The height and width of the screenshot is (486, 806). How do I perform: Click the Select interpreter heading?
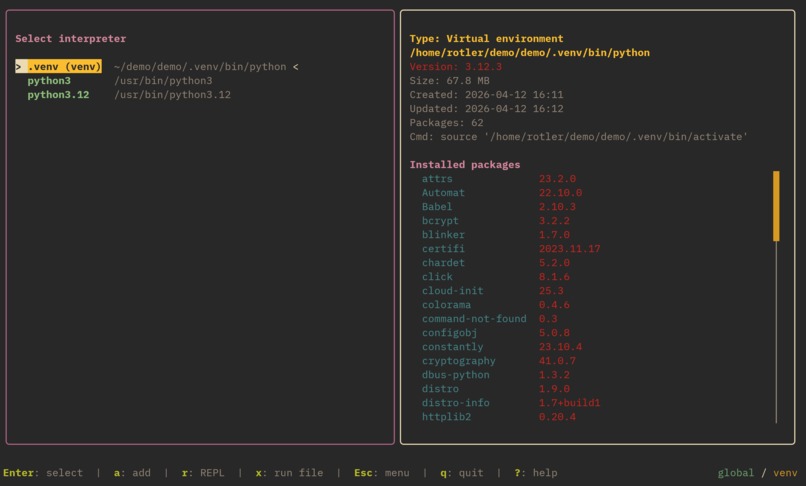click(x=70, y=39)
